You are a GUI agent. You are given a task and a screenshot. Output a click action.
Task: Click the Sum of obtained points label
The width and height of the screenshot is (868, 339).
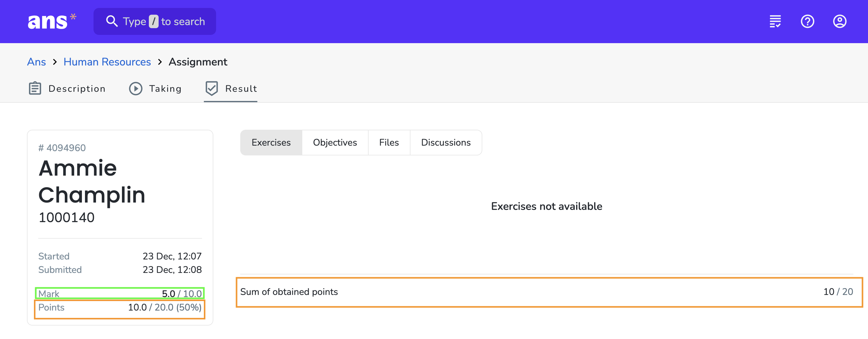(x=289, y=292)
